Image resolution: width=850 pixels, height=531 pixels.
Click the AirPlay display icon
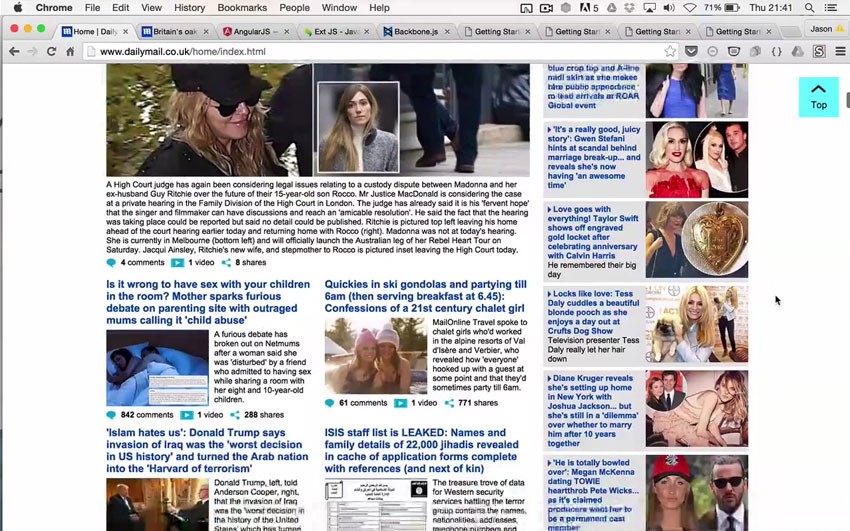tap(649, 8)
